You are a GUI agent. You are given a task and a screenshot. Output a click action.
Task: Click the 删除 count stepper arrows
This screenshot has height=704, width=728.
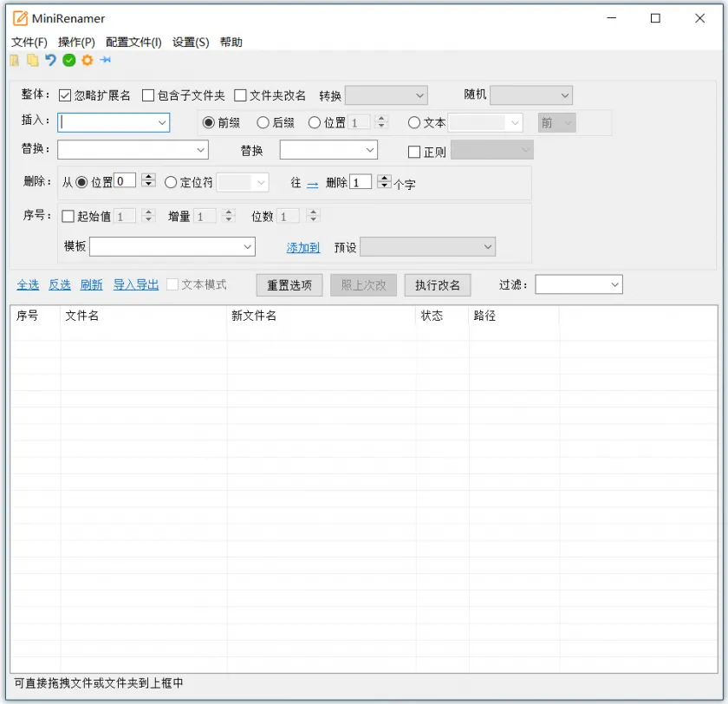click(x=384, y=181)
